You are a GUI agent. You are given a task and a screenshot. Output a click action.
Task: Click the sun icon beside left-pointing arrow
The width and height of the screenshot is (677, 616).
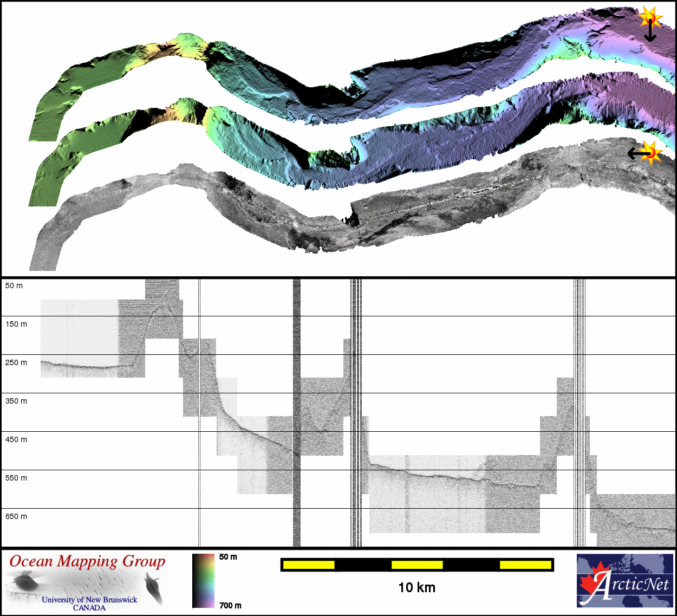tap(652, 152)
